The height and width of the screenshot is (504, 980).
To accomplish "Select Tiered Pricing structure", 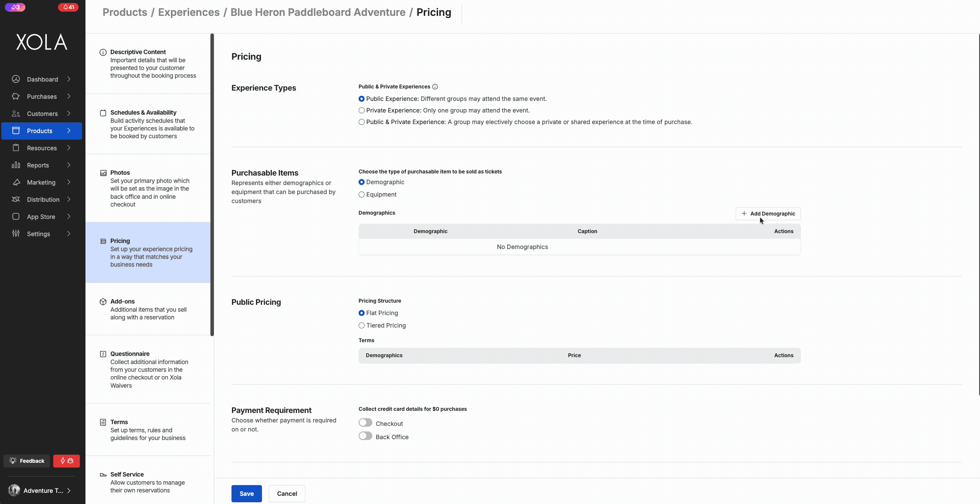I will 362,325.
